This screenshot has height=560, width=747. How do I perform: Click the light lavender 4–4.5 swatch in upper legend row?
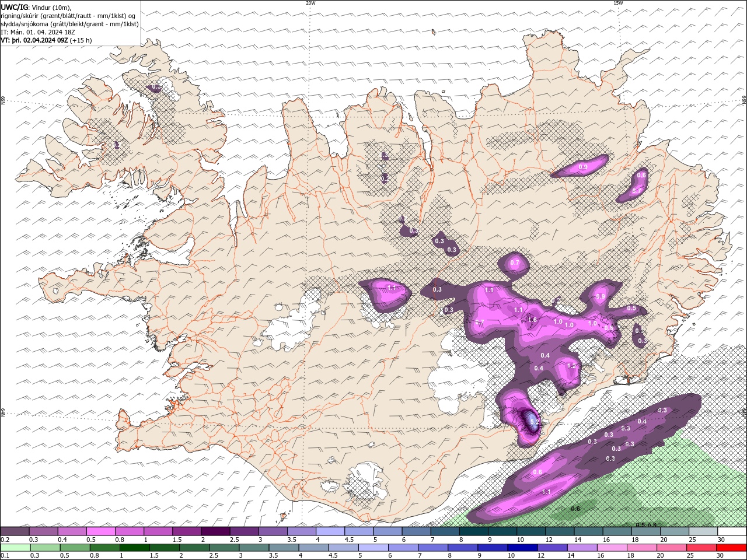(x=330, y=531)
